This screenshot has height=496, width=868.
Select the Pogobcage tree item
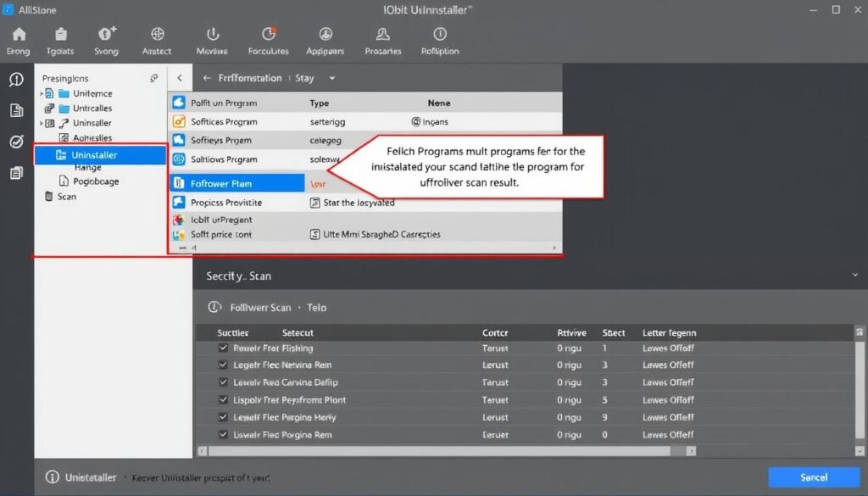[x=89, y=181]
